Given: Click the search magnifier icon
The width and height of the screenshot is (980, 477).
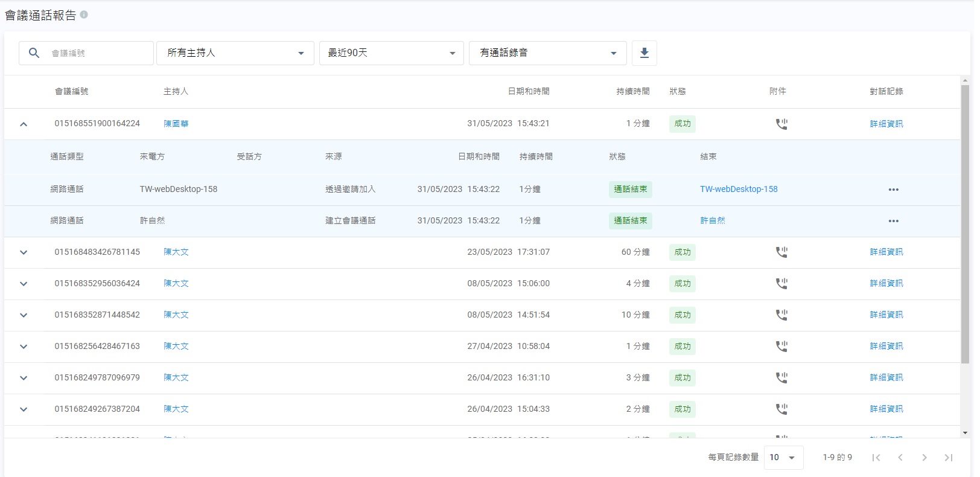Looking at the screenshot, I should point(34,53).
